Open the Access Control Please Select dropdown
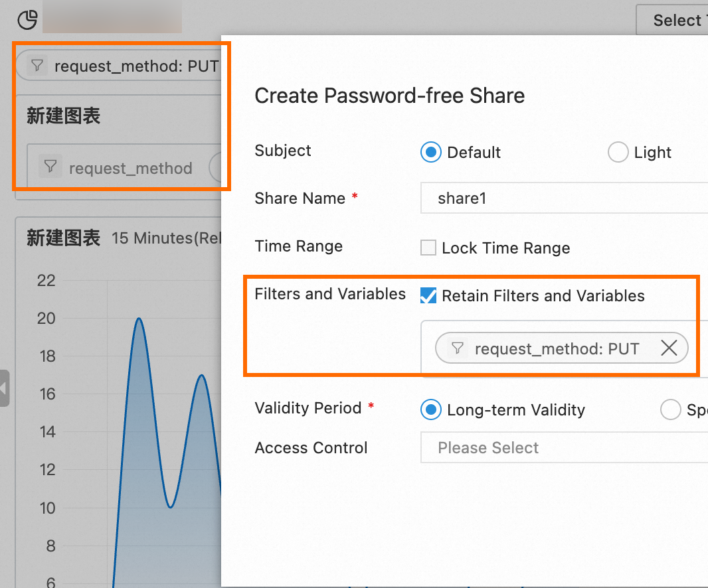 (564, 448)
